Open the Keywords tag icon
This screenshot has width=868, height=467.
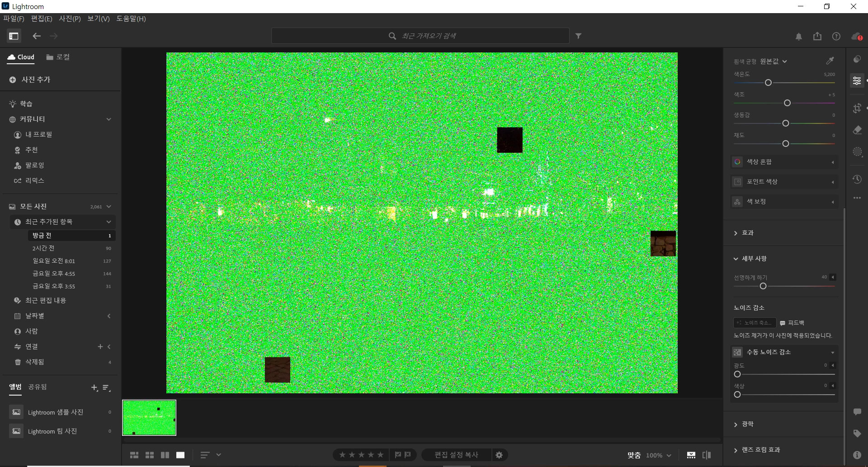click(x=857, y=434)
